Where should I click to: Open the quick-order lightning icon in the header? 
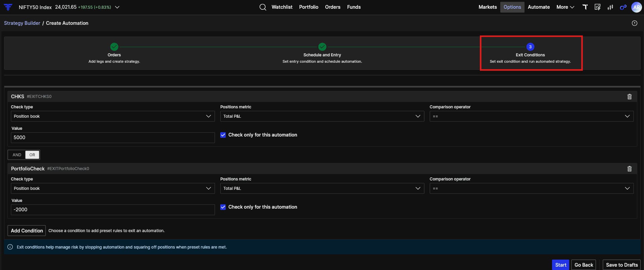[x=597, y=7]
